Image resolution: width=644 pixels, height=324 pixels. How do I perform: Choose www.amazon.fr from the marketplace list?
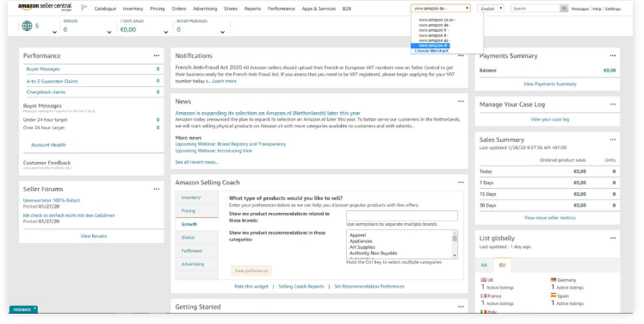tap(434, 30)
